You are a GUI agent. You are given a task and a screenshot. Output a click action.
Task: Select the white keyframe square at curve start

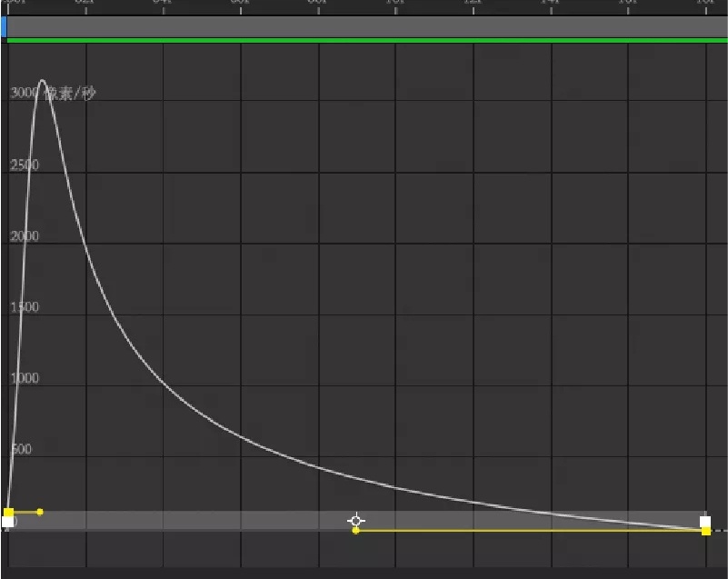click(x=7, y=522)
